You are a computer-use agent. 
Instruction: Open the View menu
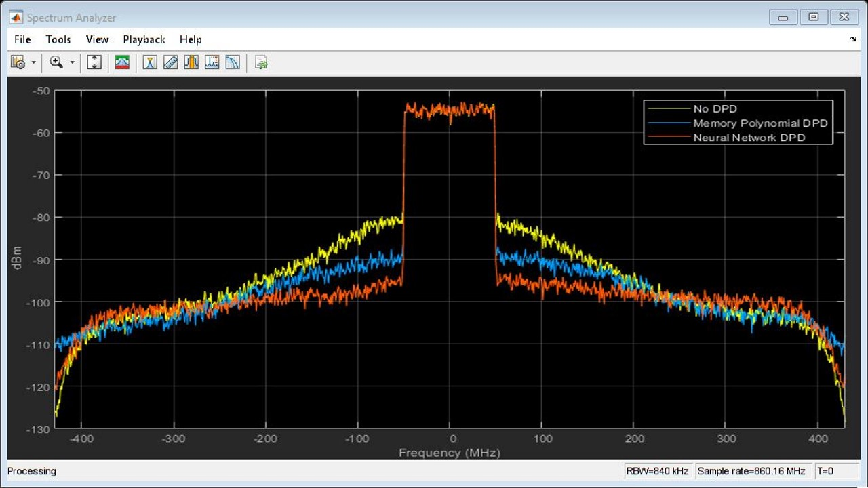click(x=97, y=39)
